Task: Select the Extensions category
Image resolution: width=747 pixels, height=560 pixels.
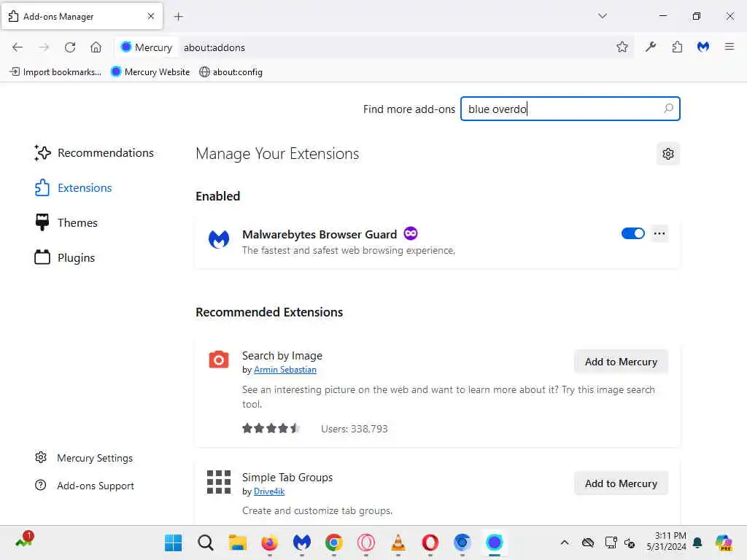Action: pyautogui.click(x=74, y=187)
